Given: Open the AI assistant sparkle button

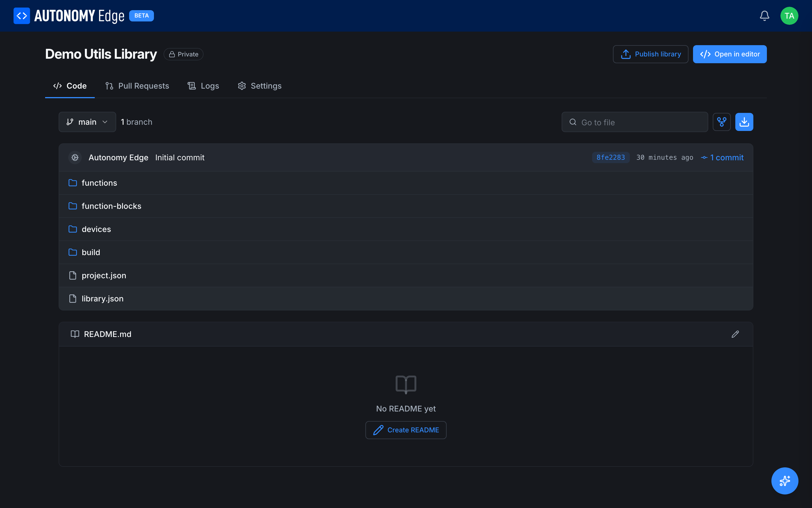Looking at the screenshot, I should (784, 481).
